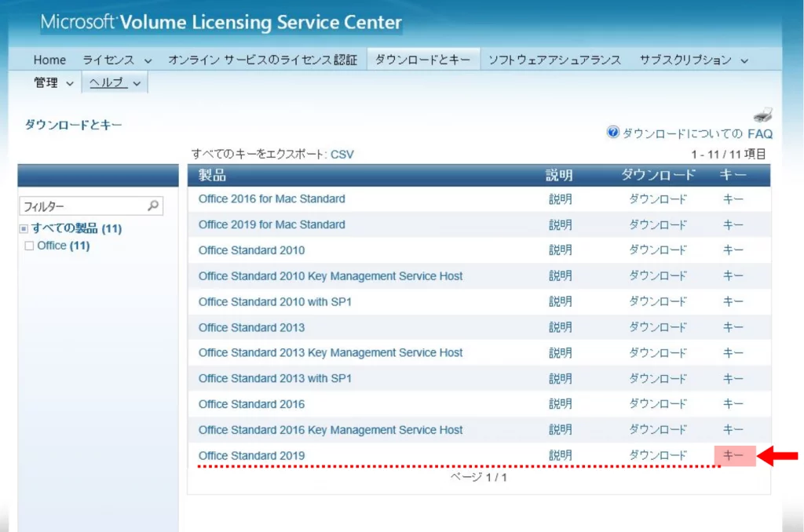This screenshot has width=804, height=532.
Task: Export all keys via the CSV link
Action: click(342, 155)
